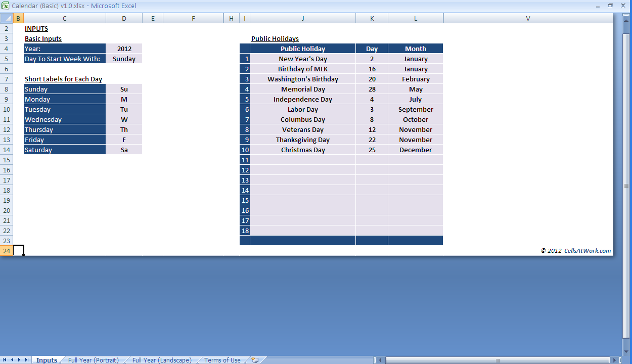Switch to the Inputs sheet tab
Image resolution: width=632 pixels, height=364 pixels.
click(x=47, y=360)
